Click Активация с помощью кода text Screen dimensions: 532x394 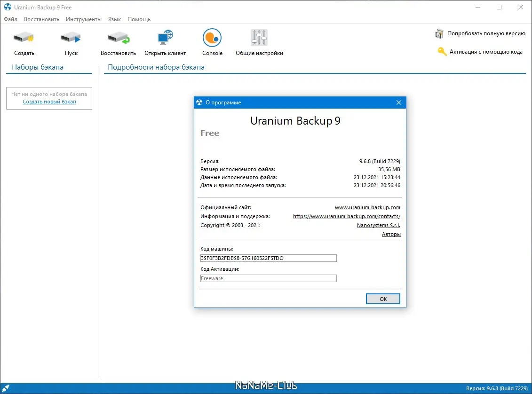(x=486, y=52)
